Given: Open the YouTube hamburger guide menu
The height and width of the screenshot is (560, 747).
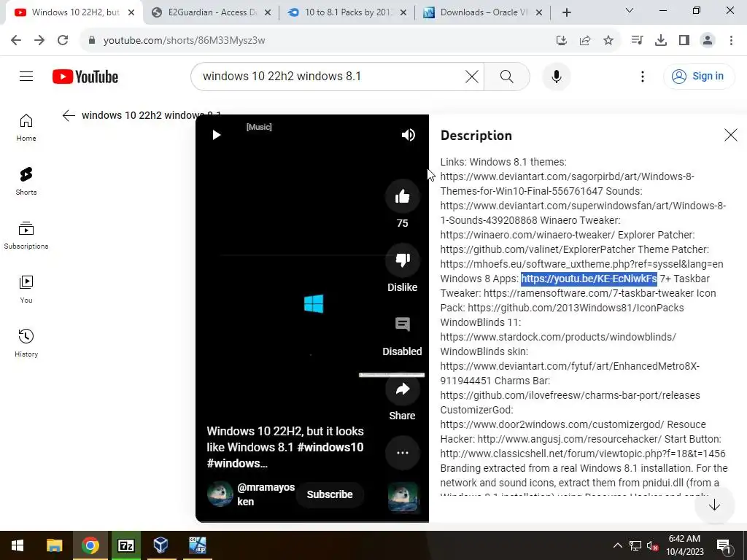Looking at the screenshot, I should coord(26,76).
